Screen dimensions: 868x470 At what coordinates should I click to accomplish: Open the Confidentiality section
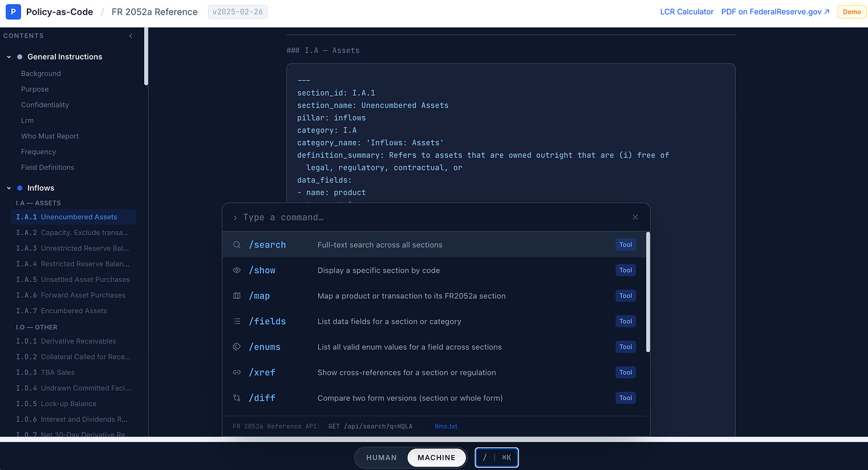coord(45,104)
